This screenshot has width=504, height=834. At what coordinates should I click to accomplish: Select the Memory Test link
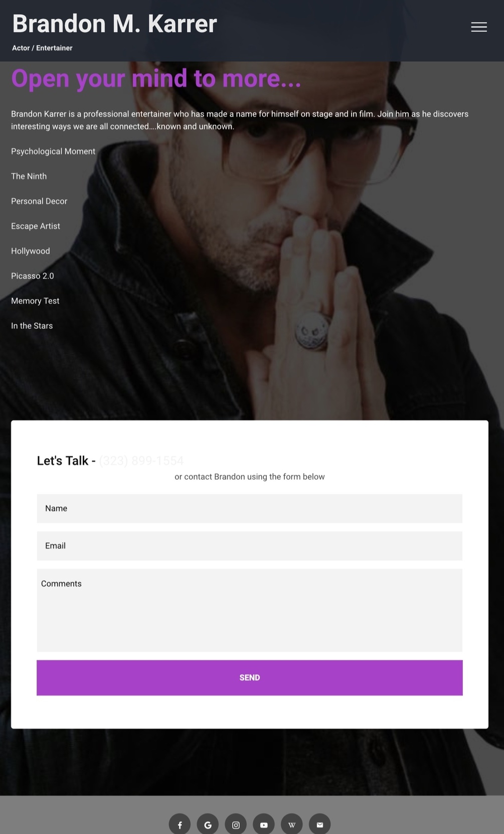point(35,301)
